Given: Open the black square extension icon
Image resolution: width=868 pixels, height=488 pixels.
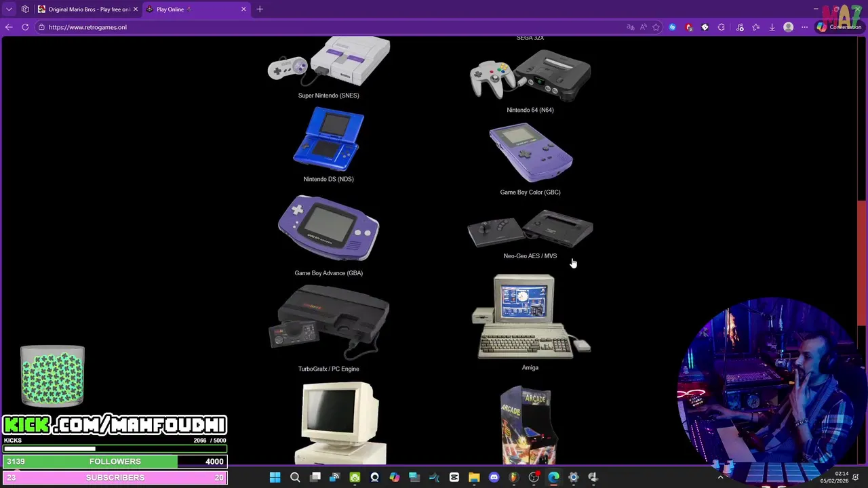Looking at the screenshot, I should click(x=705, y=27).
